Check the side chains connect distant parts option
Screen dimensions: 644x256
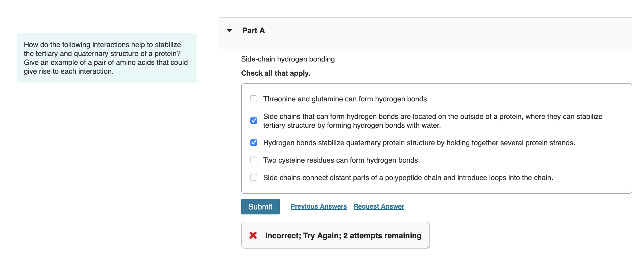click(x=253, y=178)
